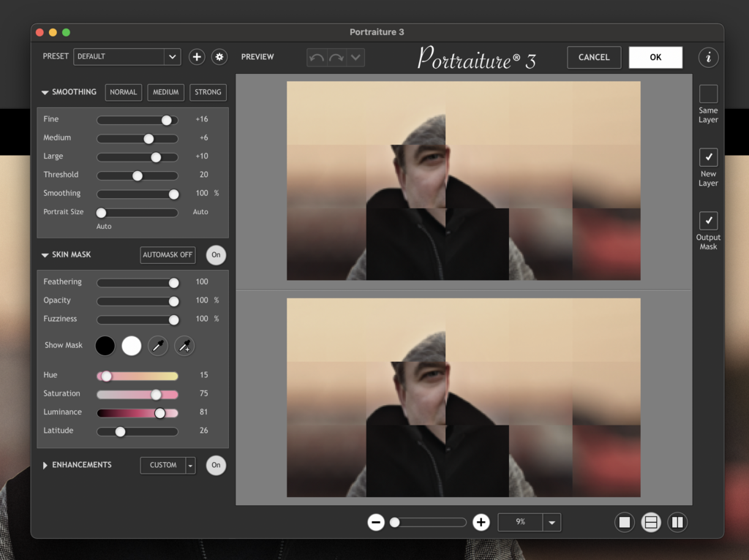Pick mask color with eyedropper tool
This screenshot has height=560, width=749.
158,346
